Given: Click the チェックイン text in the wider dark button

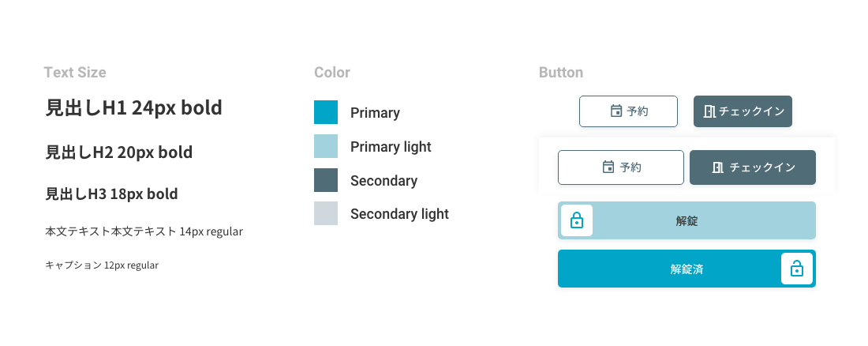Looking at the screenshot, I should point(762,167).
